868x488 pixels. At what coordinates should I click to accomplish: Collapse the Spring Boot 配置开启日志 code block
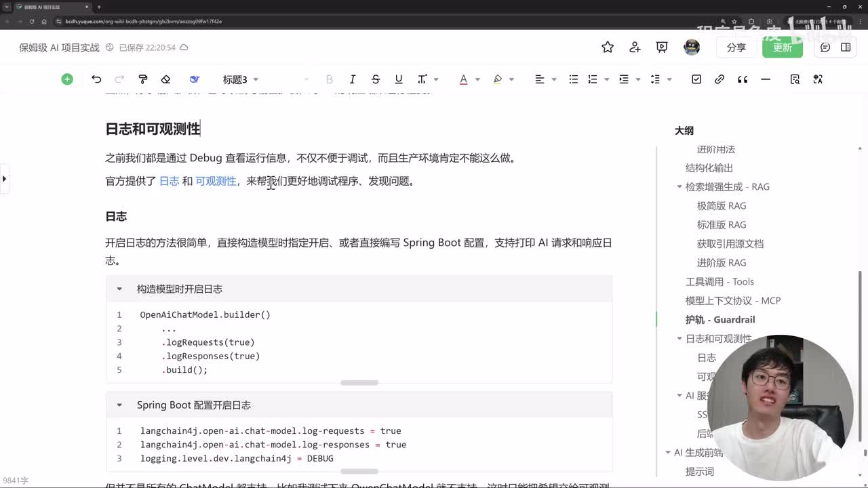[x=119, y=405]
